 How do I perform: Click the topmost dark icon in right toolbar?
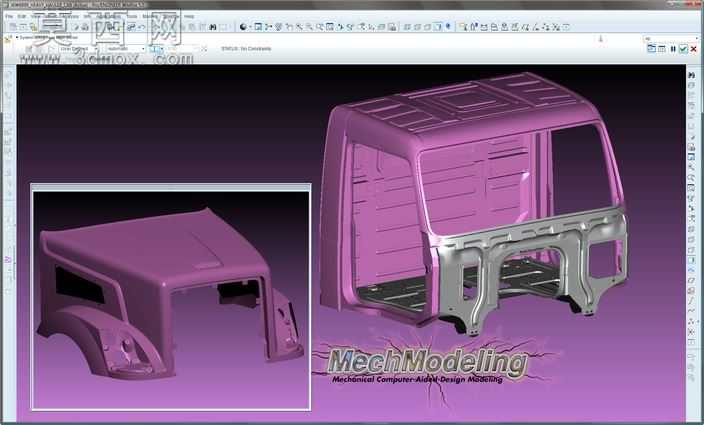click(691, 75)
